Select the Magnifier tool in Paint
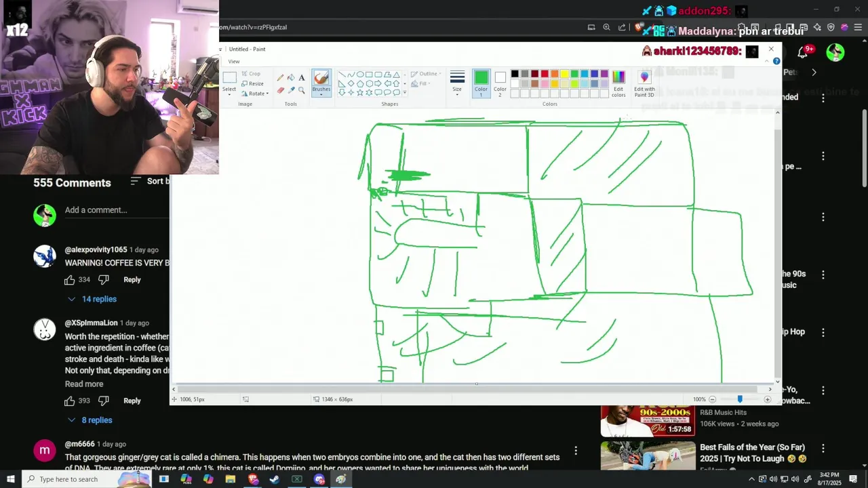Image resolution: width=868 pixels, height=488 pixels. click(302, 90)
